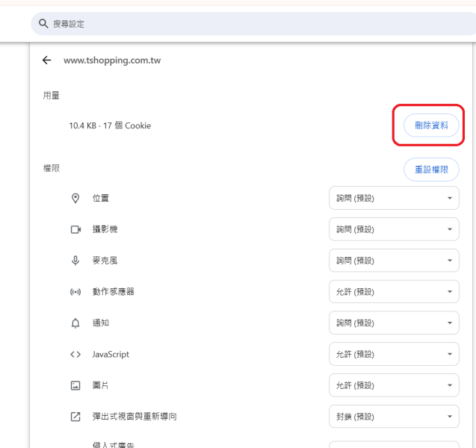Click the 權限 section heading
Viewport: 476px width, 448px height.
coord(52,168)
